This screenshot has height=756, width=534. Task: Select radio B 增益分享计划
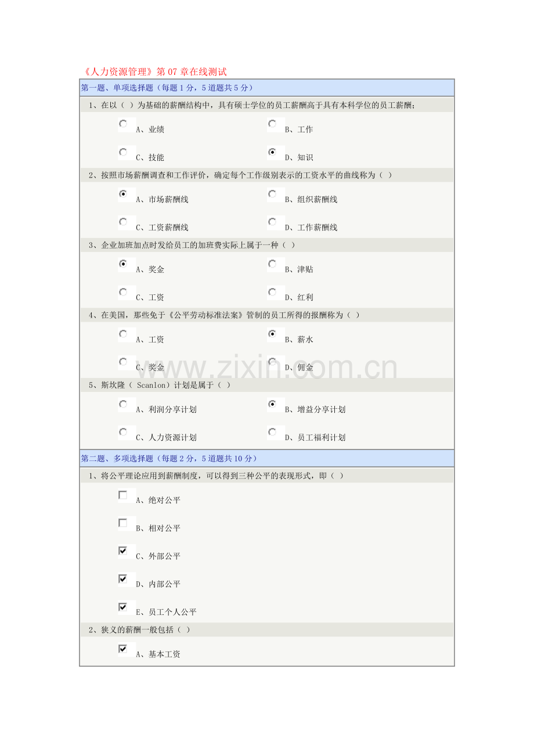pyautogui.click(x=272, y=404)
